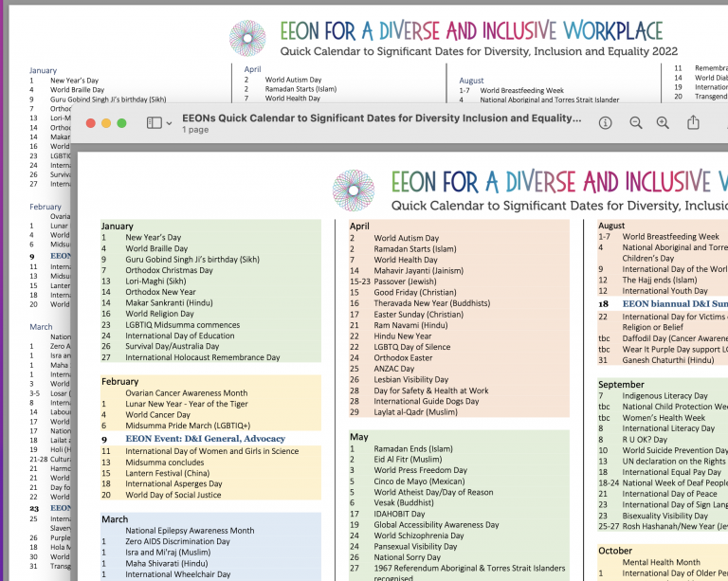This screenshot has width=728, height=581.
Task: Open 'EEON Event: D&I General, Advocacy' entry
Action: (206, 439)
